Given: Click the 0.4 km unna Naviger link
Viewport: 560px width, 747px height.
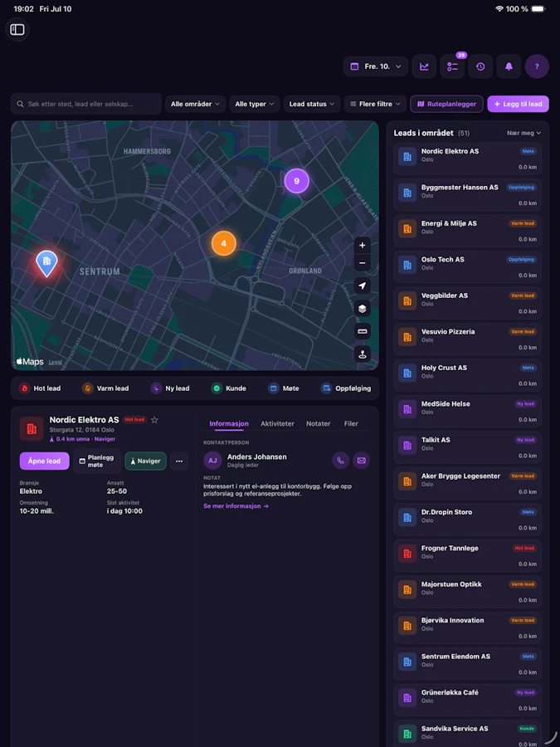Looking at the screenshot, I should click(x=82, y=439).
